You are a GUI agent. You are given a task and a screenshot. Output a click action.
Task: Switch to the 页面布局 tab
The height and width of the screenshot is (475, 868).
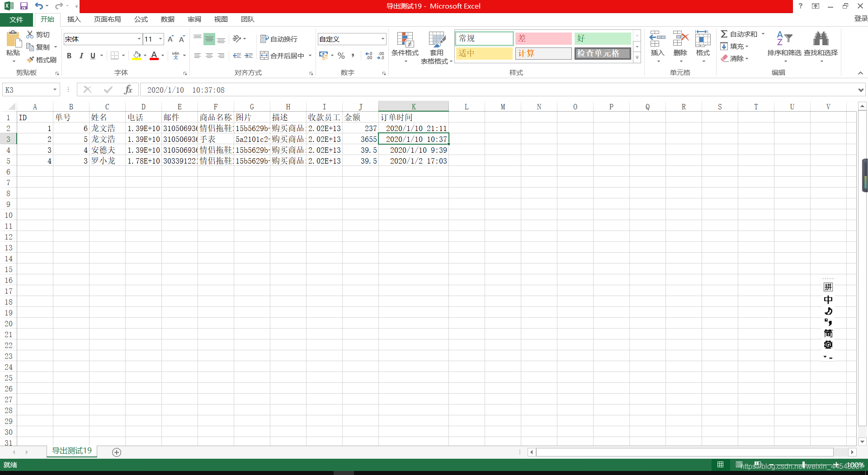108,19
